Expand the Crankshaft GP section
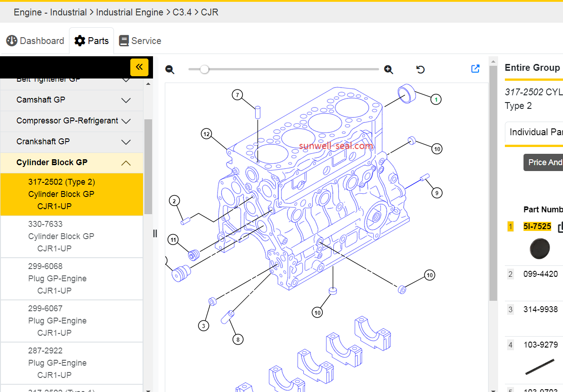The width and height of the screenshot is (563, 392). click(126, 142)
